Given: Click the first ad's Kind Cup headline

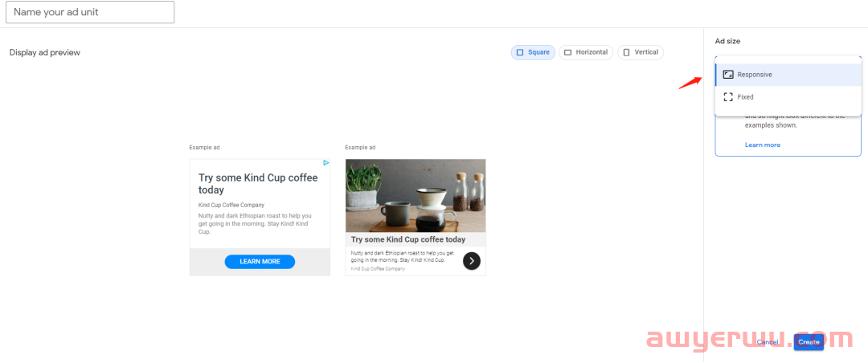Looking at the screenshot, I should [x=258, y=184].
